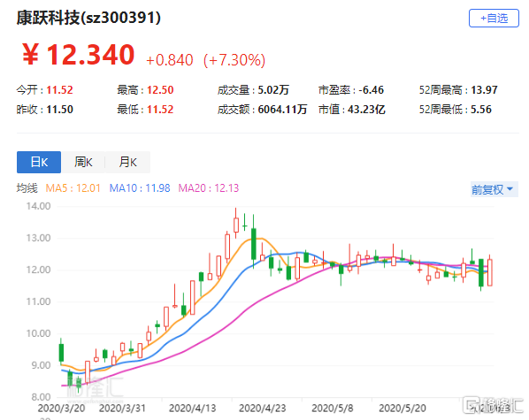Click the 14.00 price axis label
This screenshot has width=529, height=420.
point(38,206)
